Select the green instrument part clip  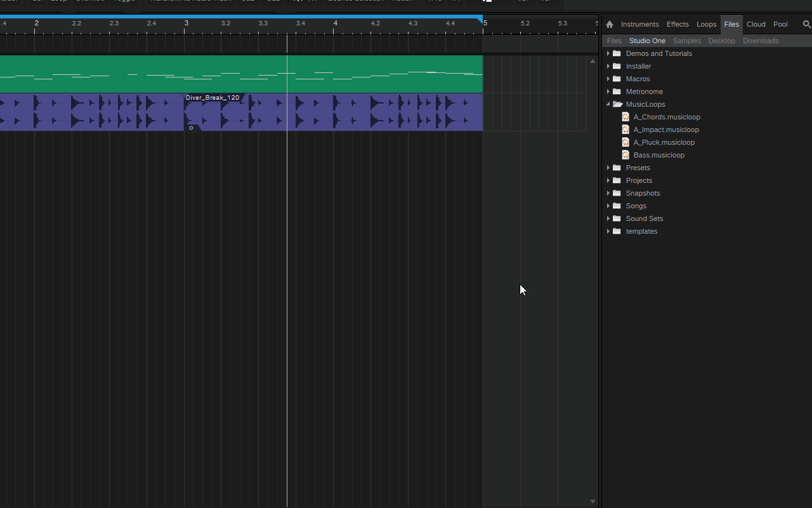tap(241, 74)
